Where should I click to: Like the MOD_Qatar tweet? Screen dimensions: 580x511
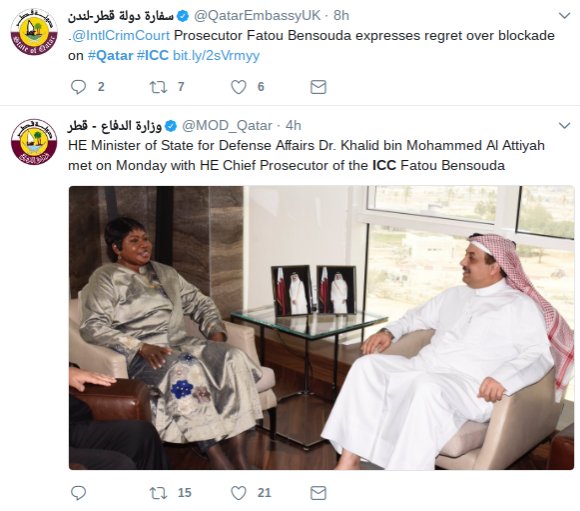(239, 493)
